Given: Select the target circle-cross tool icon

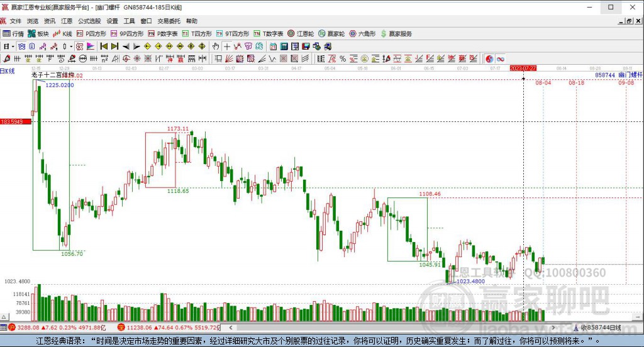Looking at the screenshot, I should click(x=126, y=58).
